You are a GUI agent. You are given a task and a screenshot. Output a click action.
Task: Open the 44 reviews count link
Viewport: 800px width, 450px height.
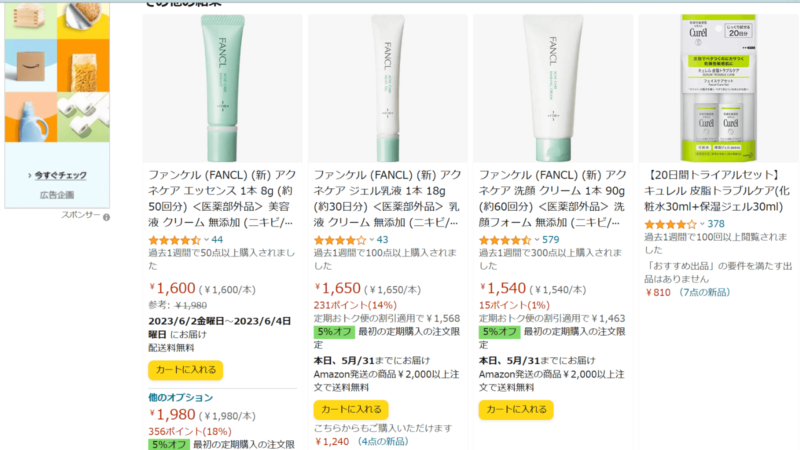click(x=217, y=240)
